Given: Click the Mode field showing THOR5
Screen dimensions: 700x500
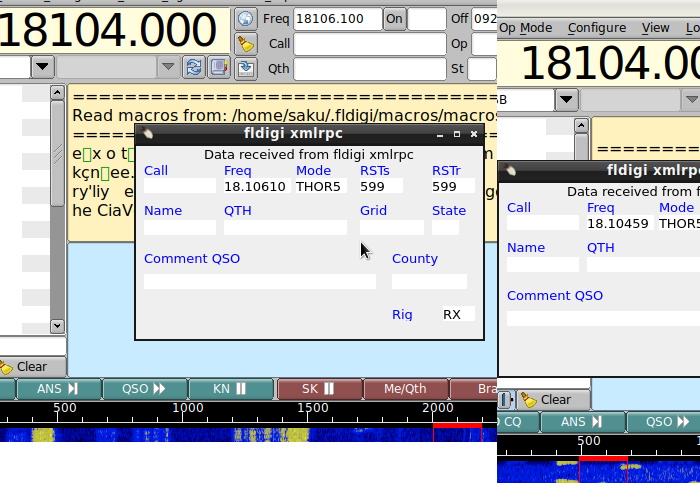Looking at the screenshot, I should point(321,186).
